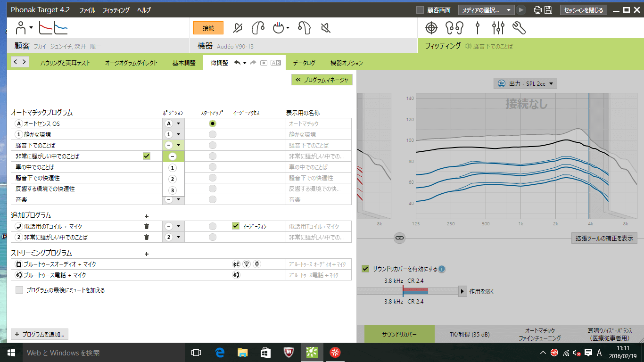Viewport: 644px width, 362px height.
Task: Open McAfee from the taskbar
Action: 289,352
